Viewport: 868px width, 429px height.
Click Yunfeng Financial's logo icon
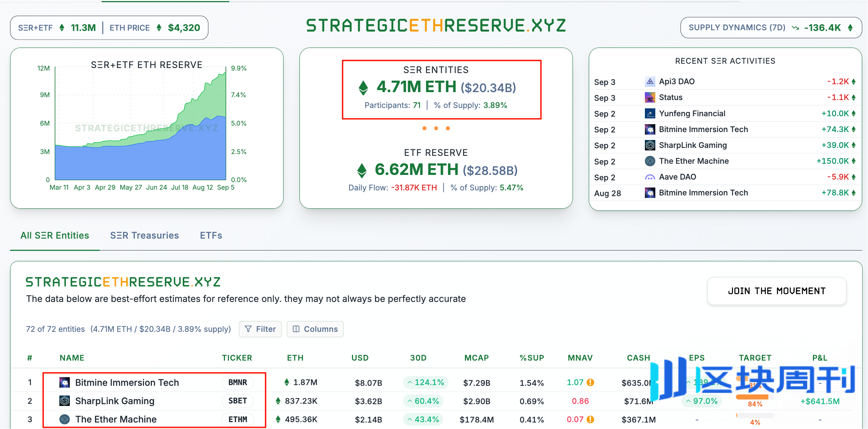click(650, 113)
